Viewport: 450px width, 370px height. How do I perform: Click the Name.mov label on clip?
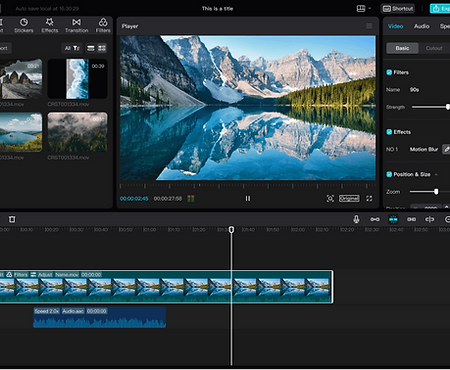[x=67, y=275]
